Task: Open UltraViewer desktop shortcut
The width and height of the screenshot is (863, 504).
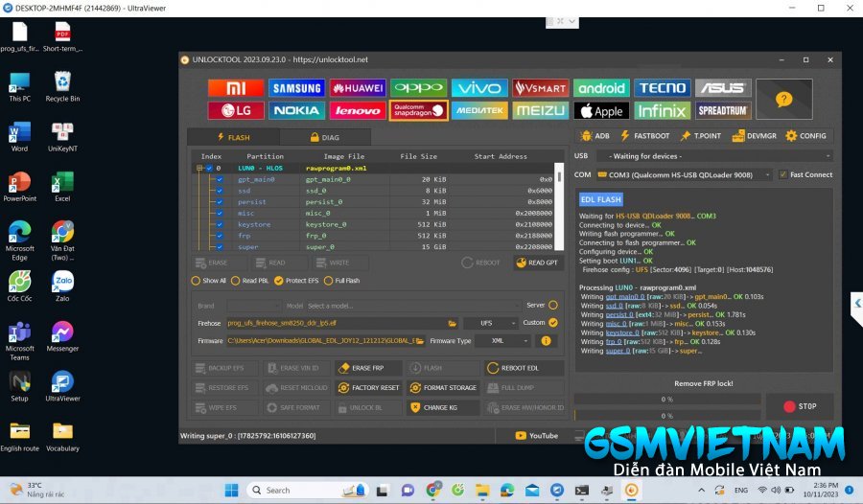Action: tap(62, 386)
